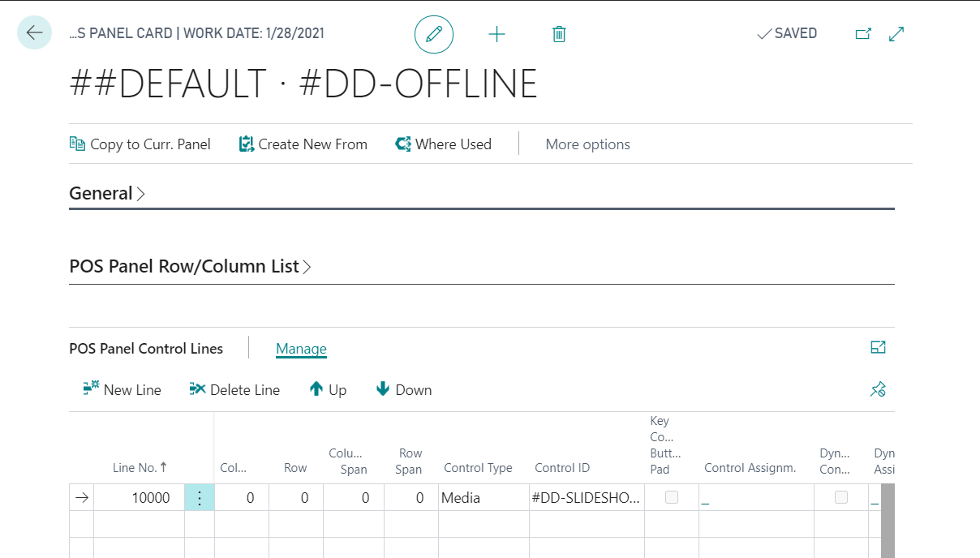Click Copy to Curr. Panel
980x558 pixels.
[140, 144]
